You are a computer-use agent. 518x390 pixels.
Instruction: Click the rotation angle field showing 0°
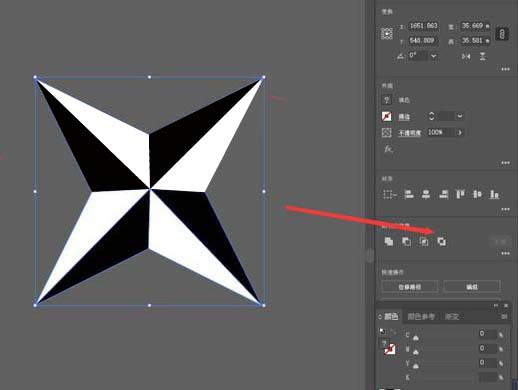[418, 55]
